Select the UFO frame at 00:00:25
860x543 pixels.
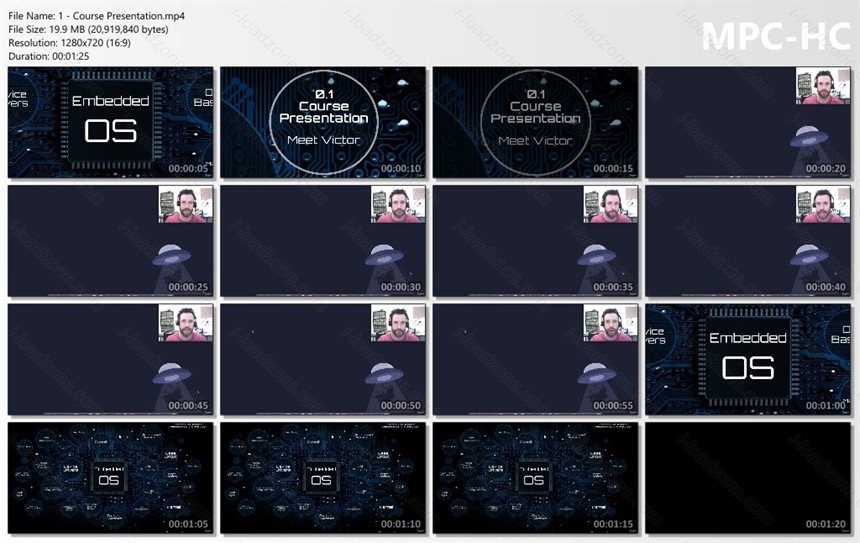[x=110, y=241]
